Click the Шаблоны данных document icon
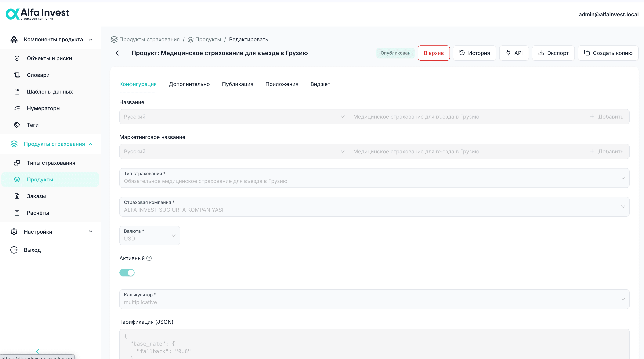 tap(17, 92)
